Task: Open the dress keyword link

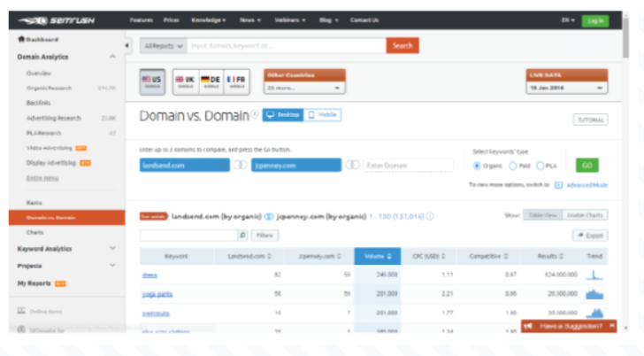Action: coord(149,275)
